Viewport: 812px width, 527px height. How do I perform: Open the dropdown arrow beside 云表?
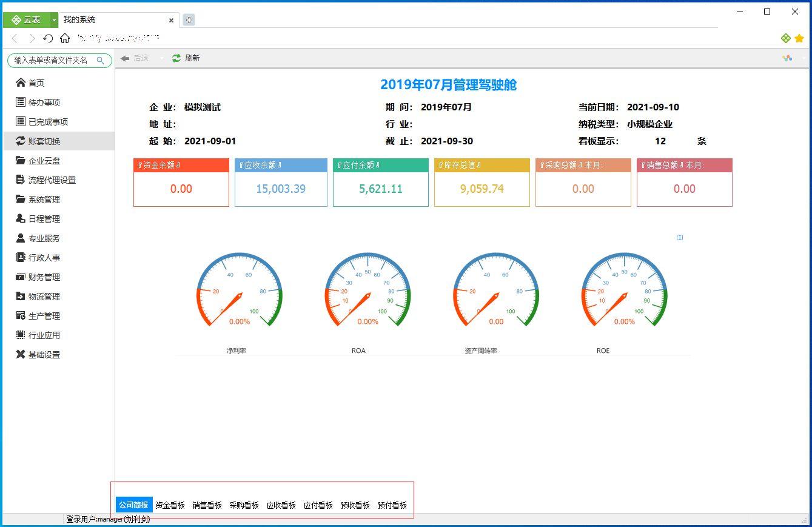(54, 20)
